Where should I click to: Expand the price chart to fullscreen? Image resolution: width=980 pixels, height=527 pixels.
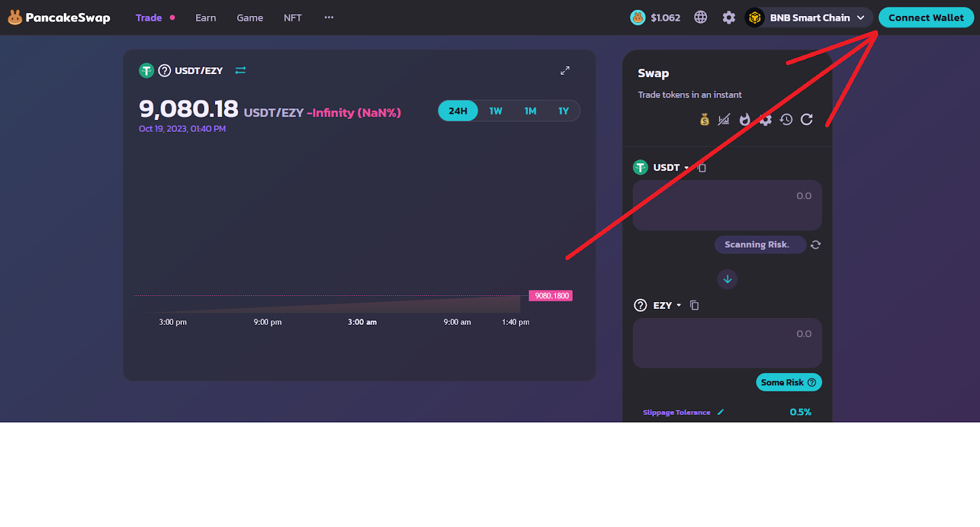tap(565, 70)
